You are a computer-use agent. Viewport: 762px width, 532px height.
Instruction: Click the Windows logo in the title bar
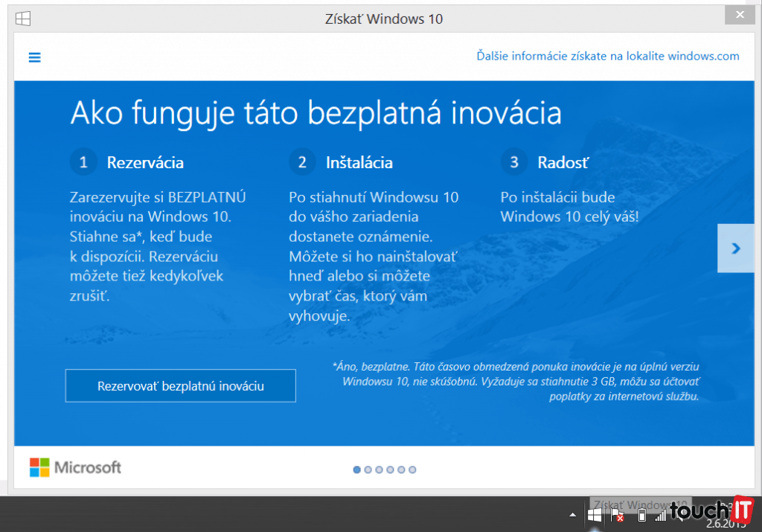click(x=24, y=18)
